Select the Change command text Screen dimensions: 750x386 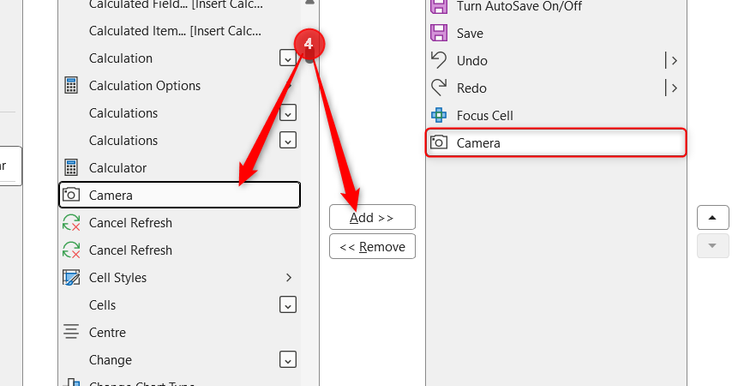[110, 360]
